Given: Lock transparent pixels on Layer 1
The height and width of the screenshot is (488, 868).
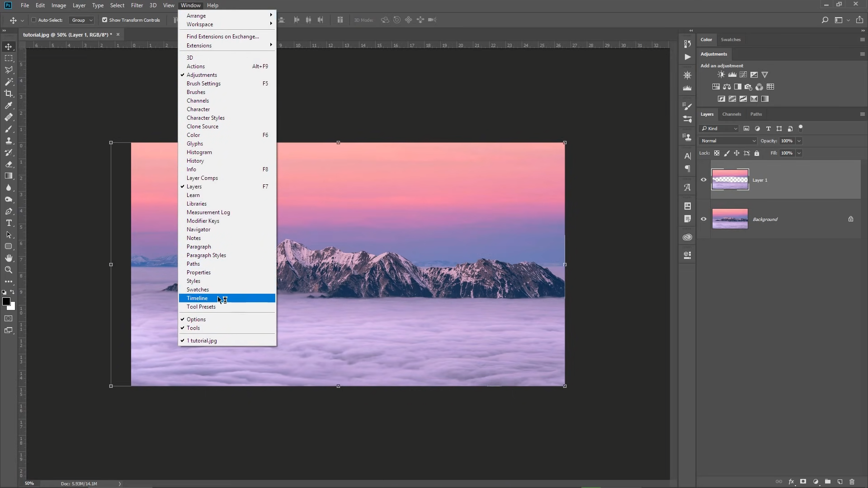Looking at the screenshot, I should coord(717,153).
